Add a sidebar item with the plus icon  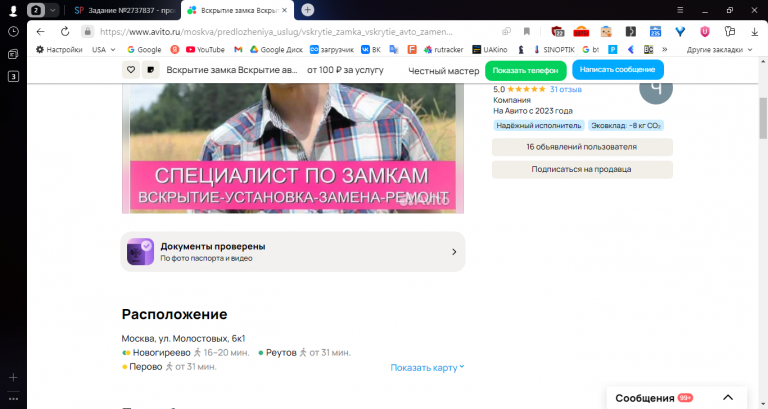(x=13, y=377)
